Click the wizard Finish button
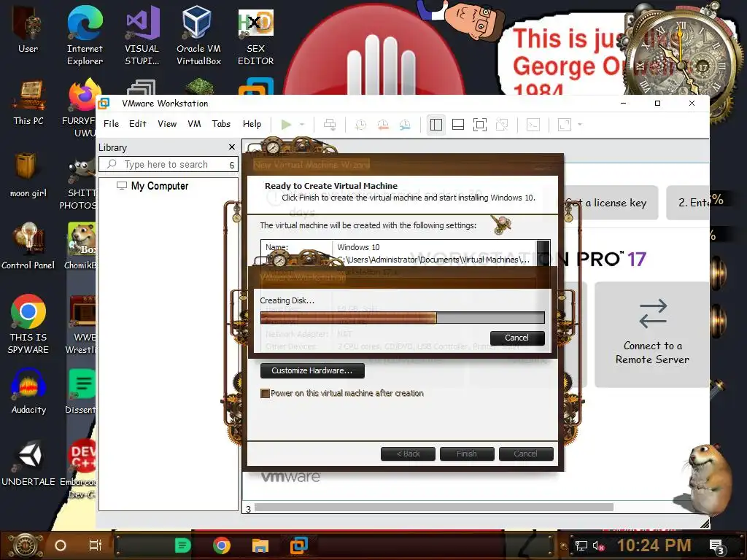 467,454
